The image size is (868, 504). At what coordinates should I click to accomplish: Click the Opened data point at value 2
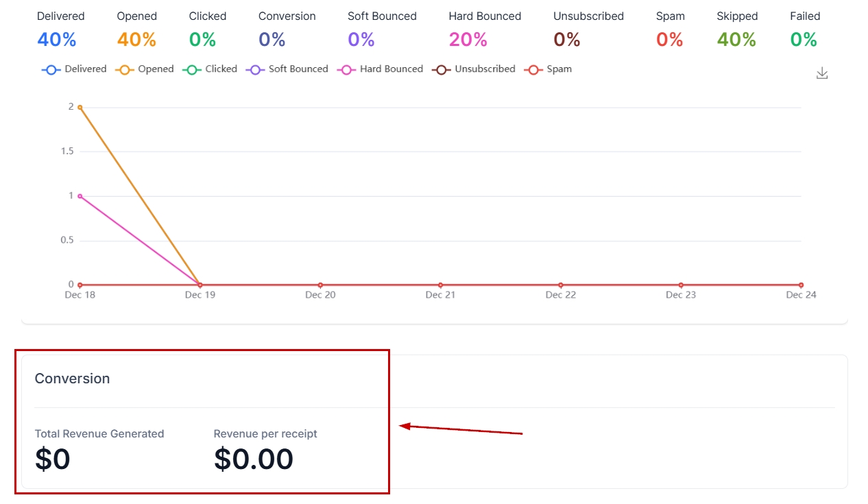tap(80, 107)
